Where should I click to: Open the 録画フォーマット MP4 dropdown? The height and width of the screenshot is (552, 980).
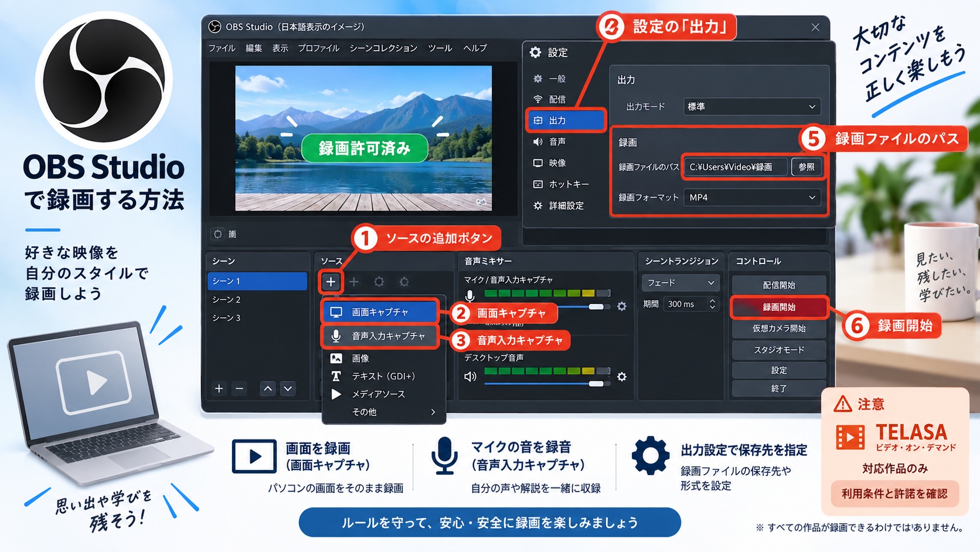click(752, 198)
